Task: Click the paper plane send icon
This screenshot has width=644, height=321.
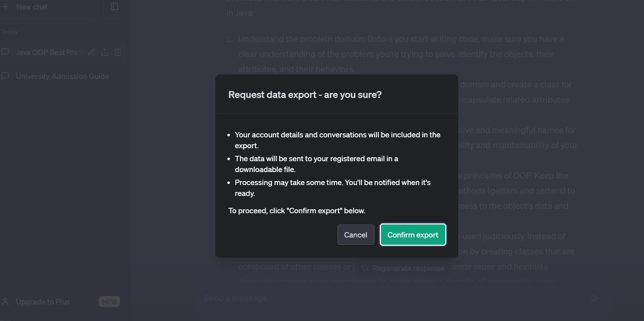Action: click(595, 298)
